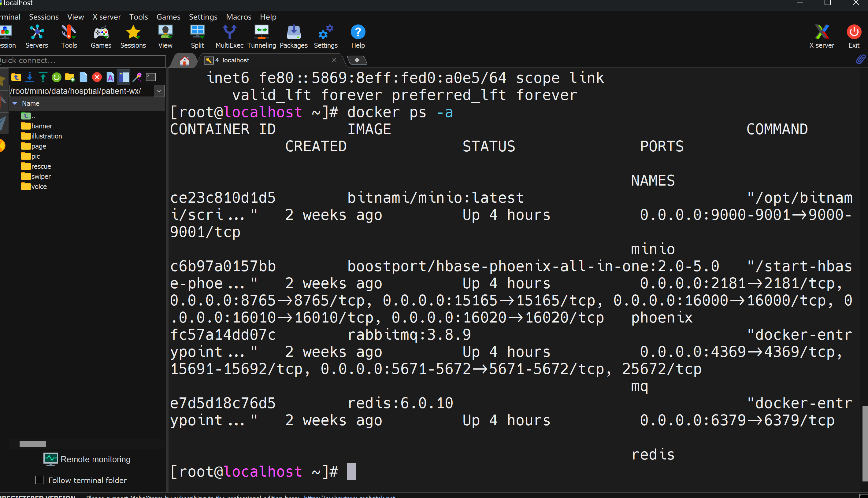Image resolution: width=868 pixels, height=498 pixels.
Task: Create new folder icon in SFTP toolbar
Action: click(70, 77)
